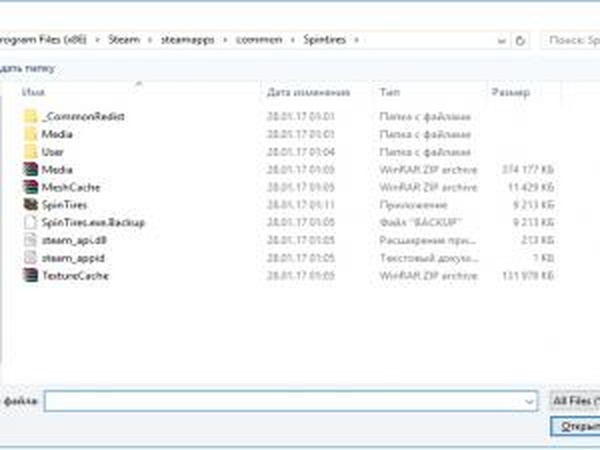The height and width of the screenshot is (450, 600).
Task: Select the SpinTires.exe.Backup file icon
Action: [x=29, y=222]
